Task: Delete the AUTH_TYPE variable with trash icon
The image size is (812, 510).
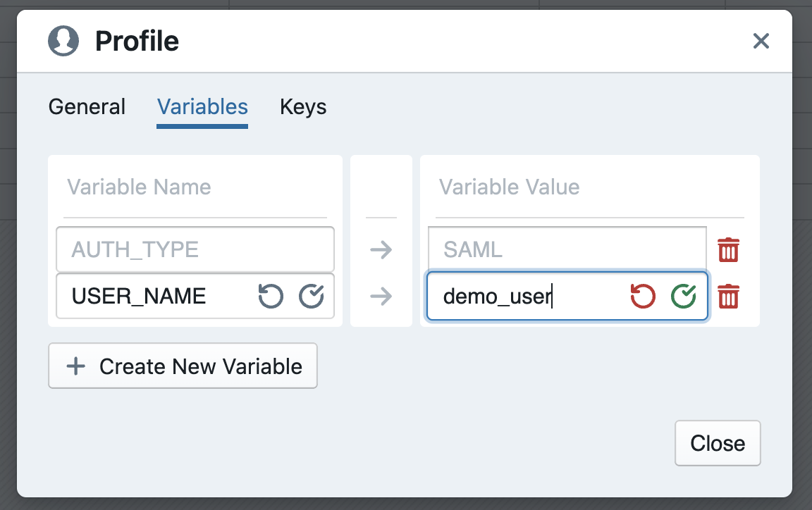Action: 728,250
